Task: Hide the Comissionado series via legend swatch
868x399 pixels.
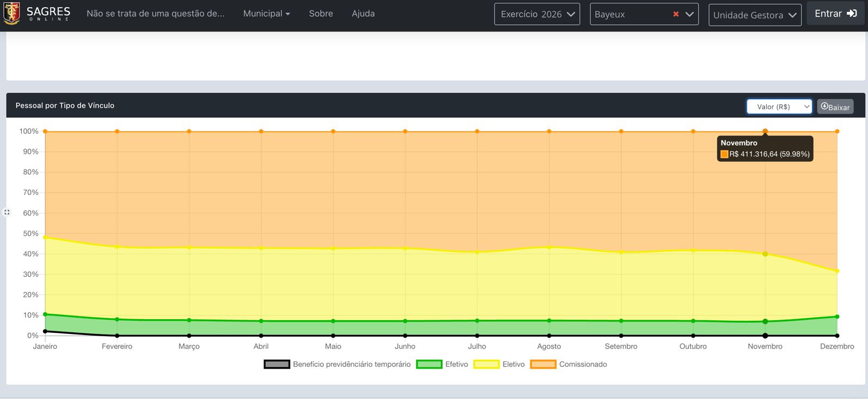Action: (543, 364)
